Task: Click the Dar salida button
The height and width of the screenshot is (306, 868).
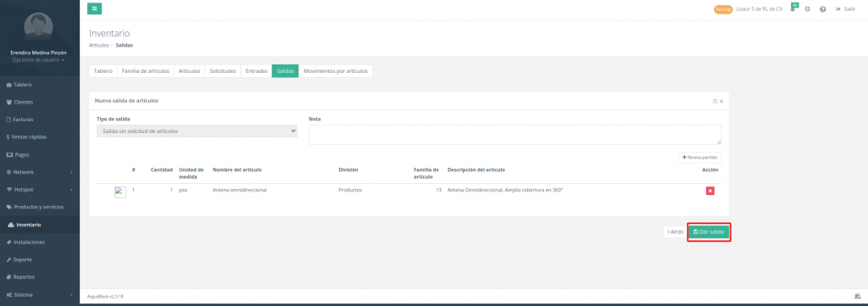Action: [709, 232]
